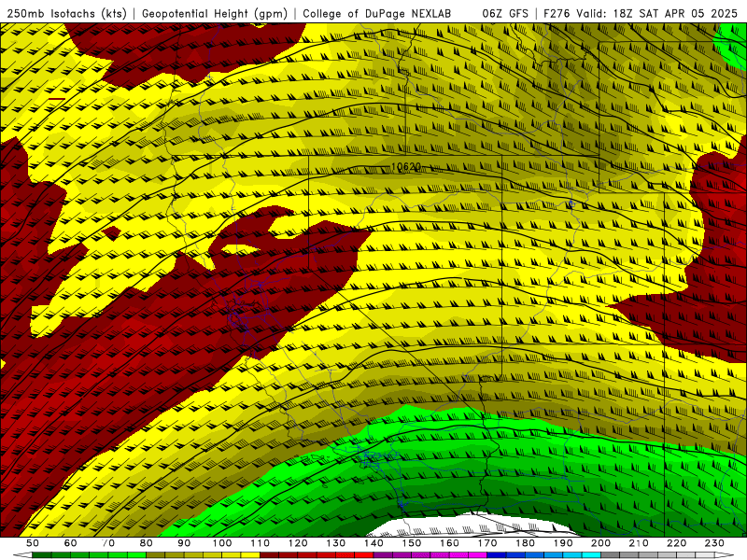The height and width of the screenshot is (560, 747).
Task: Click the '80' value on the color scale
Action: [147, 543]
